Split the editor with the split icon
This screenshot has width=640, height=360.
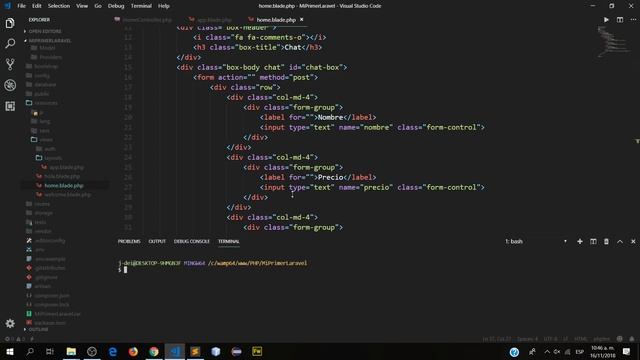tap(620, 20)
